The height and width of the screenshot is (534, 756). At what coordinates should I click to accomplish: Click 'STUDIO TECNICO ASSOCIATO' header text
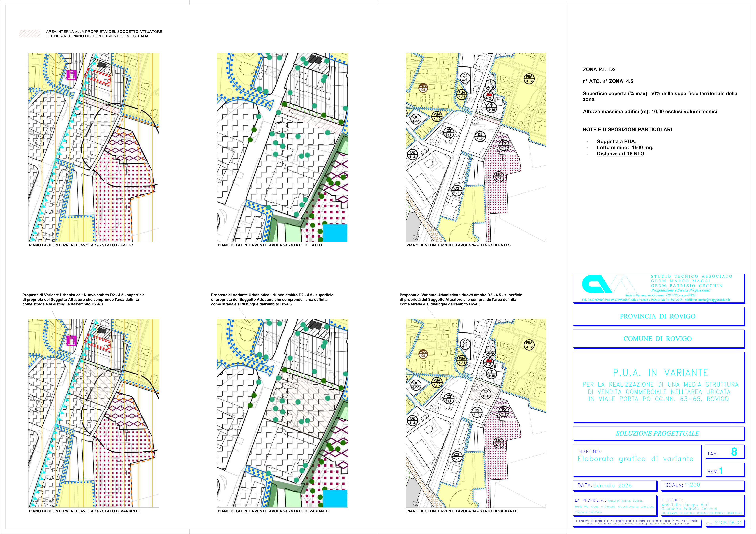(691, 276)
